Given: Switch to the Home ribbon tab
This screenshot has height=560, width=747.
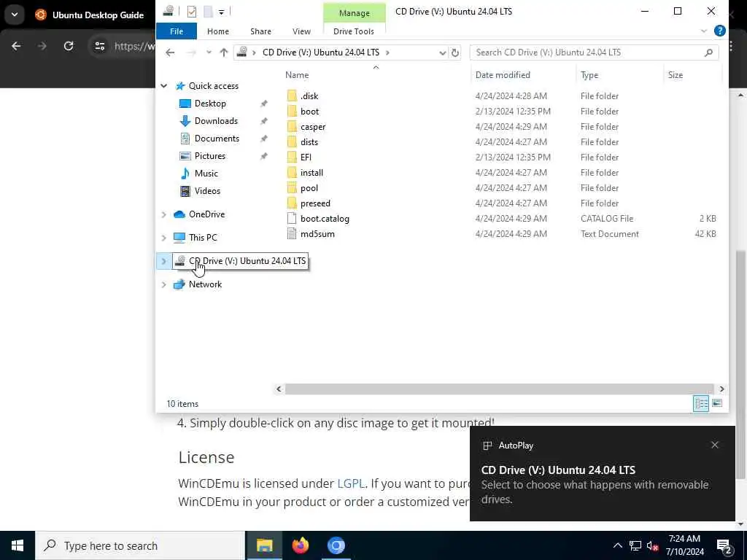Looking at the screenshot, I should [217, 31].
